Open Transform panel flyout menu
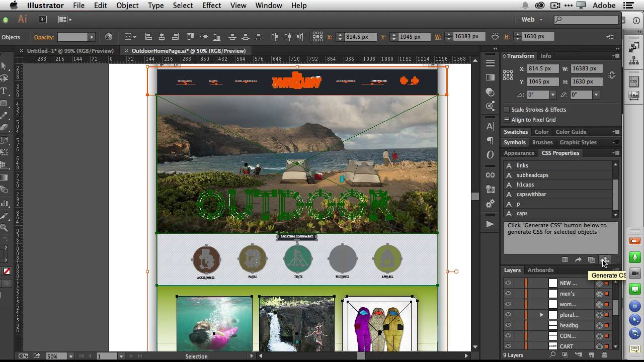The width and height of the screenshot is (644, 362). [x=616, y=56]
